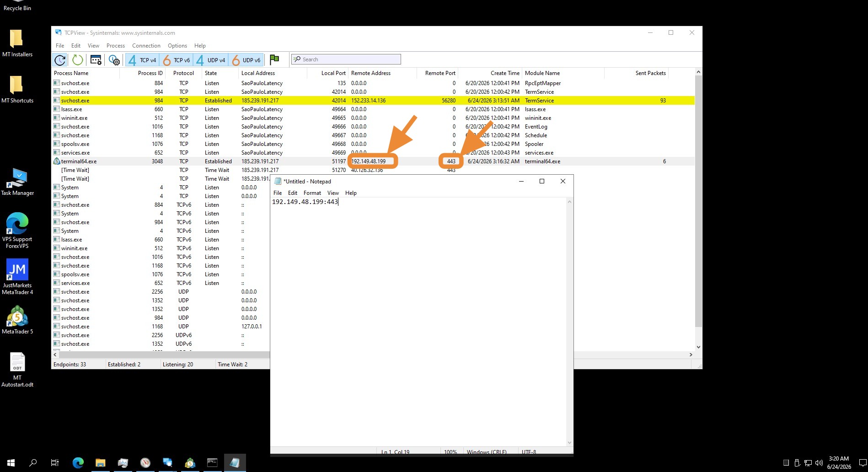Open Notepad Help menu
Viewport: 868px width, 472px height.
(x=351, y=193)
